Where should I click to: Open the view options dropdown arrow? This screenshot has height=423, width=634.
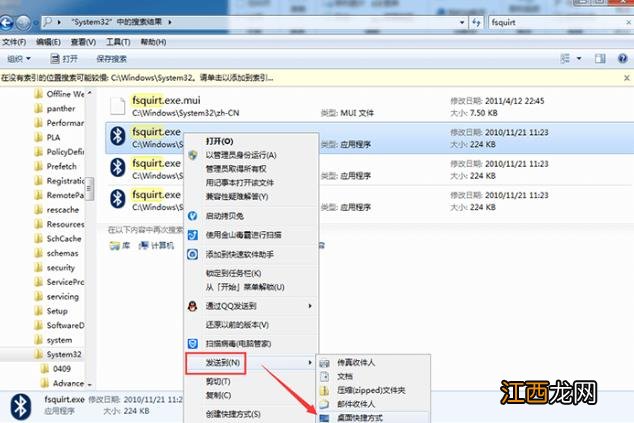pyautogui.click(x=579, y=59)
